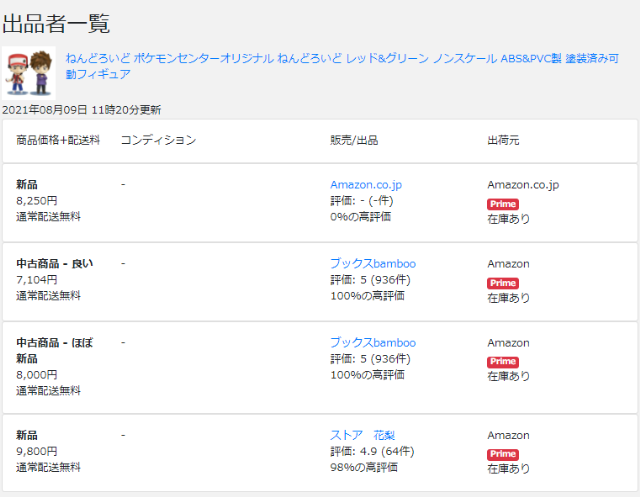
Task: Open the Nendoroid Red & Green product title link
Action: click(342, 66)
